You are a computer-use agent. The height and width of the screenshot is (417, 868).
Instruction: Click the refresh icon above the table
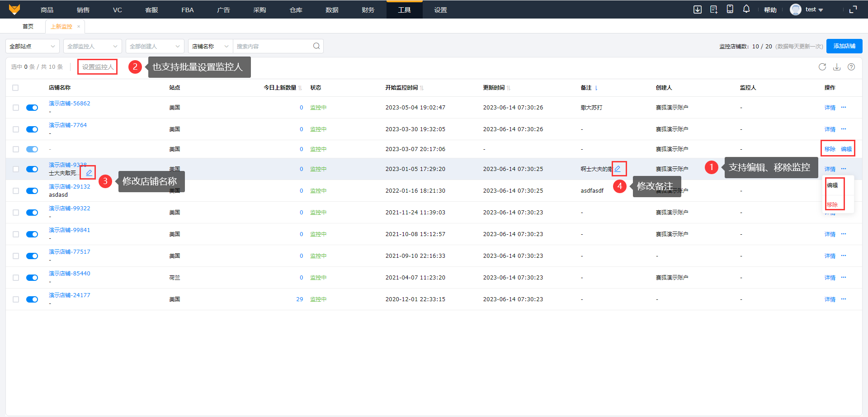click(822, 67)
